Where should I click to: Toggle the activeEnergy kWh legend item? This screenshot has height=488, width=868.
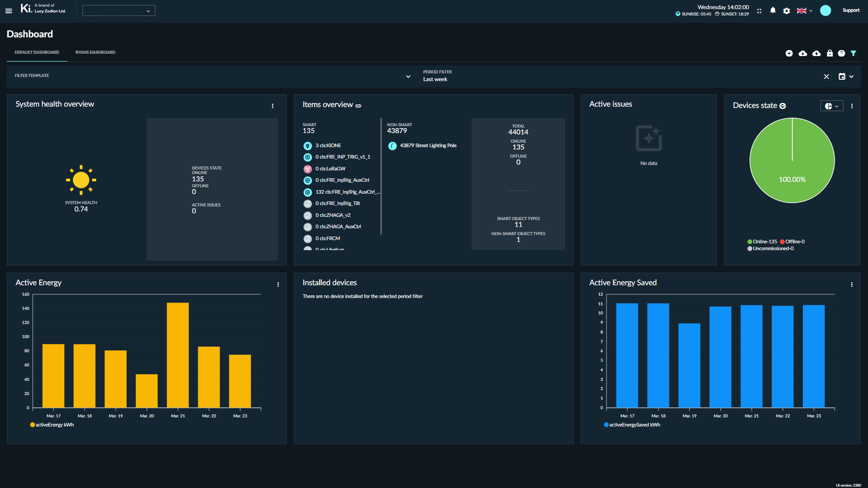[x=52, y=425]
